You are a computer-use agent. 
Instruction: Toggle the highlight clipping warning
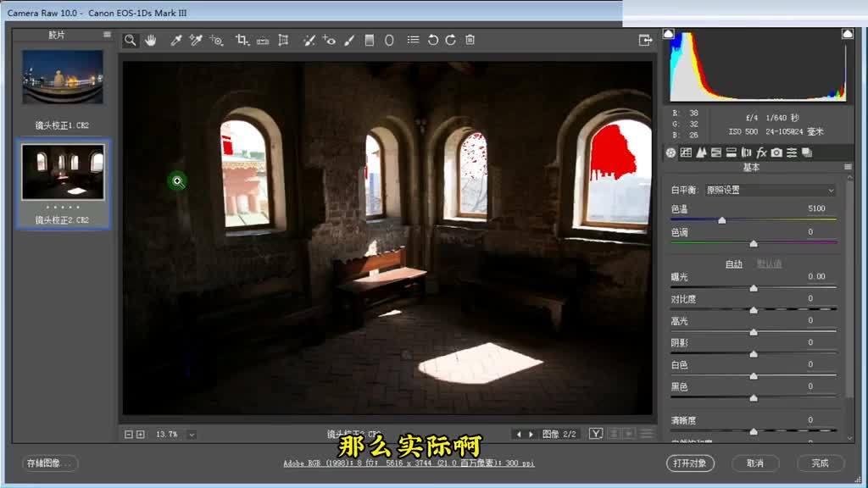pyautogui.click(x=847, y=33)
